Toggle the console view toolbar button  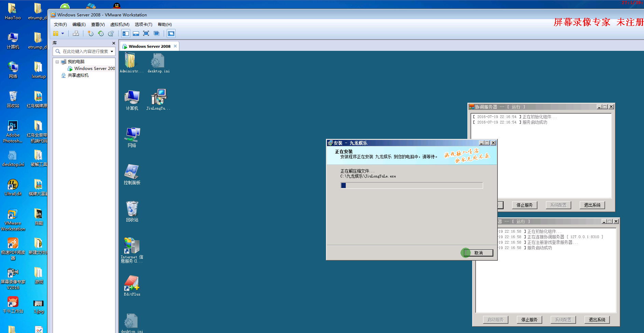(x=171, y=33)
